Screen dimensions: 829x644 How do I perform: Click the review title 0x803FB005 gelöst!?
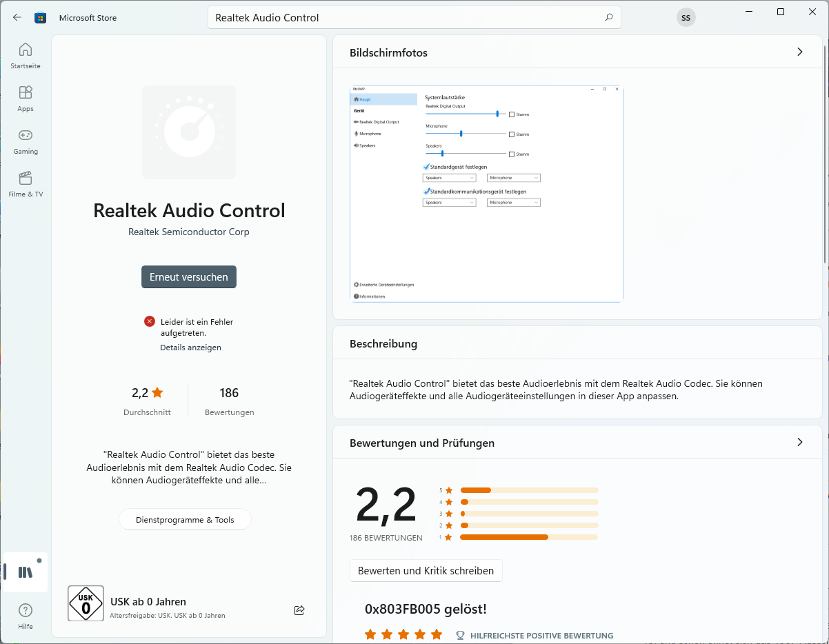pyautogui.click(x=426, y=609)
